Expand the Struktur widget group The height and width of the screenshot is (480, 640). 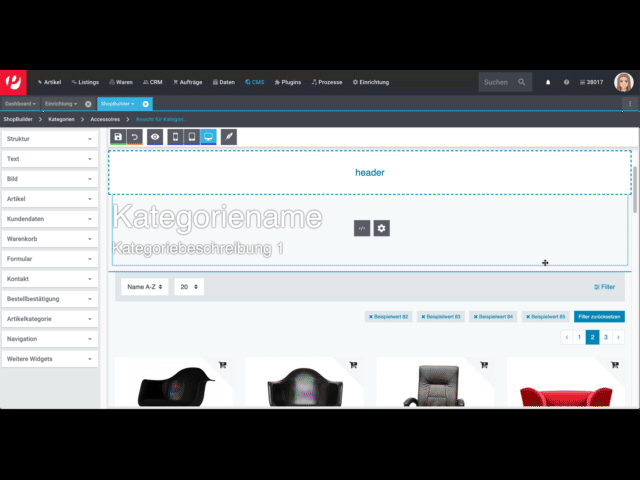coord(49,139)
